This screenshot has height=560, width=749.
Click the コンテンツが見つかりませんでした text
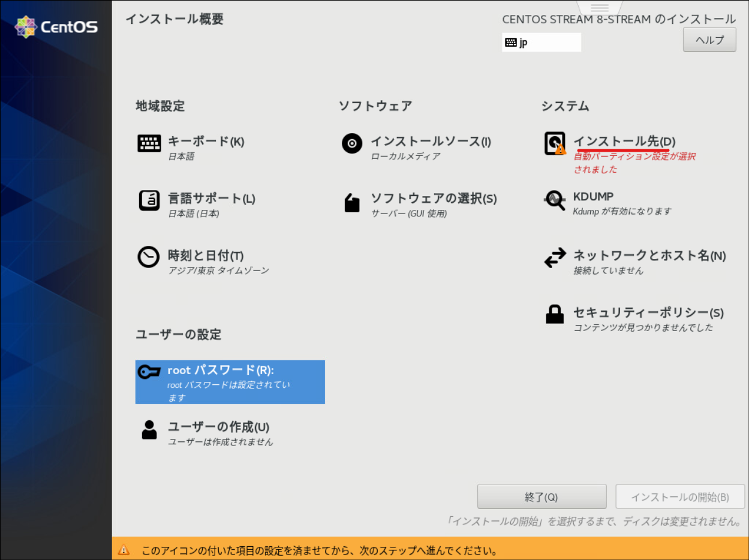pyautogui.click(x=643, y=327)
